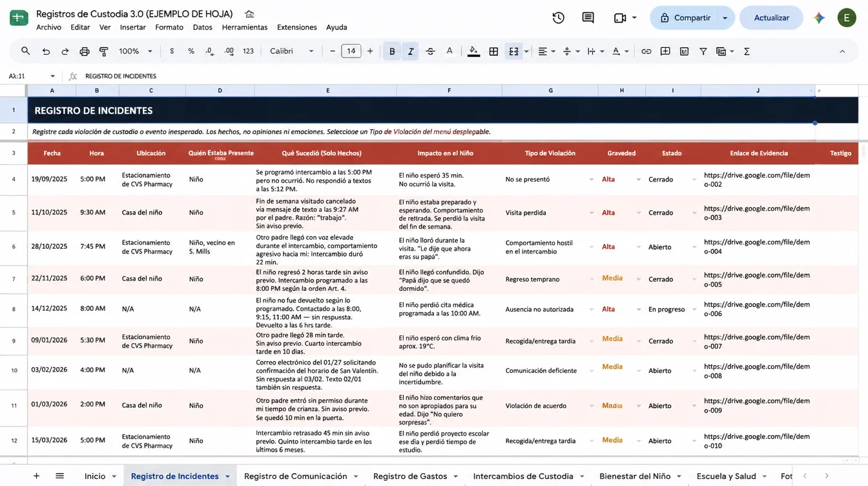Collapse the toolbar menus chevron
868x486 pixels.
[842, 51]
